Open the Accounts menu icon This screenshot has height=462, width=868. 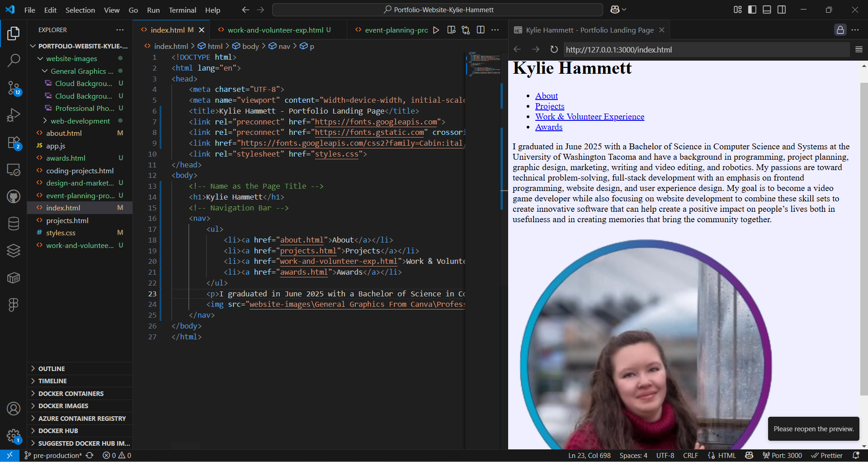(x=14, y=409)
